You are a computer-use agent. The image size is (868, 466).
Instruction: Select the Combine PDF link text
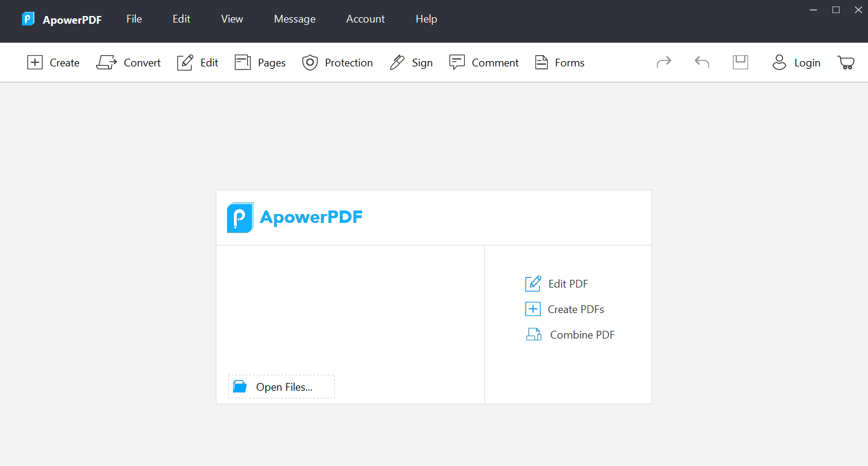(582, 335)
